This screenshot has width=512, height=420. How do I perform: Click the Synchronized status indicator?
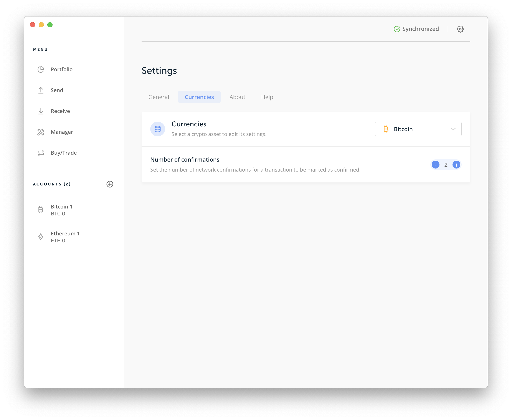(x=416, y=29)
